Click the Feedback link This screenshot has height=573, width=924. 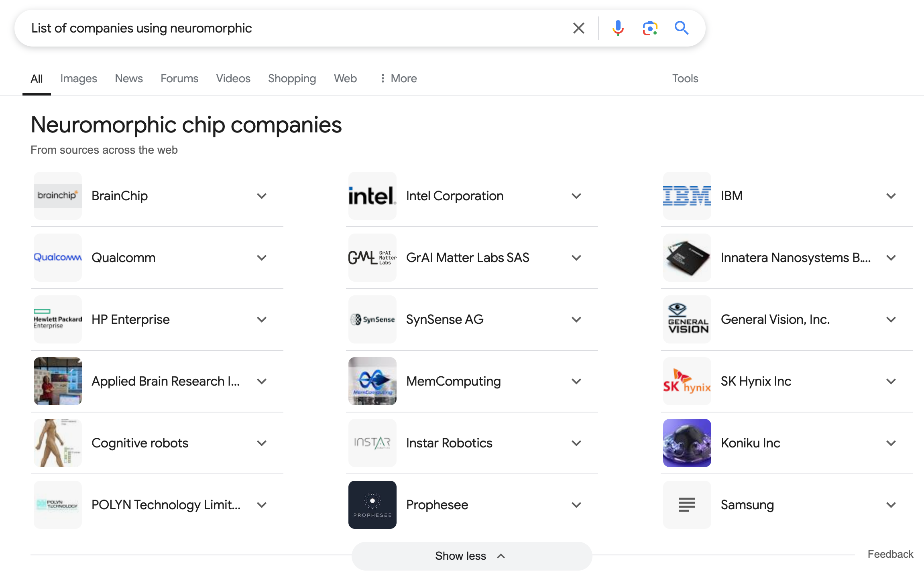(x=890, y=554)
